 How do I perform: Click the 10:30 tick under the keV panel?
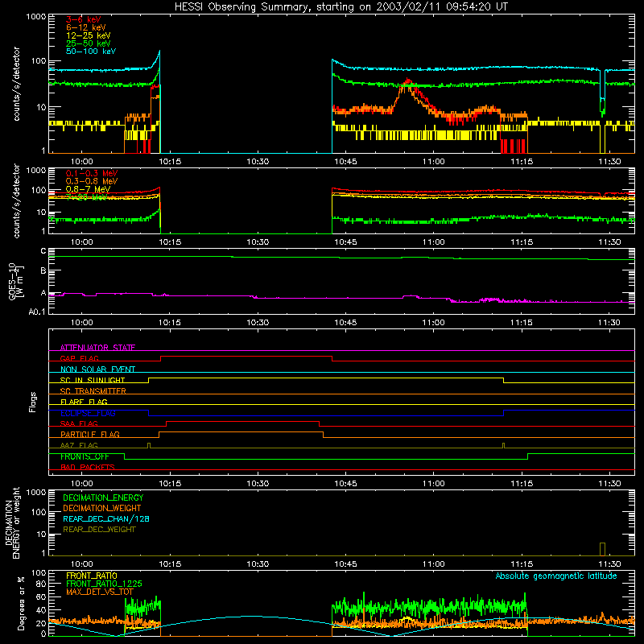[x=258, y=162]
